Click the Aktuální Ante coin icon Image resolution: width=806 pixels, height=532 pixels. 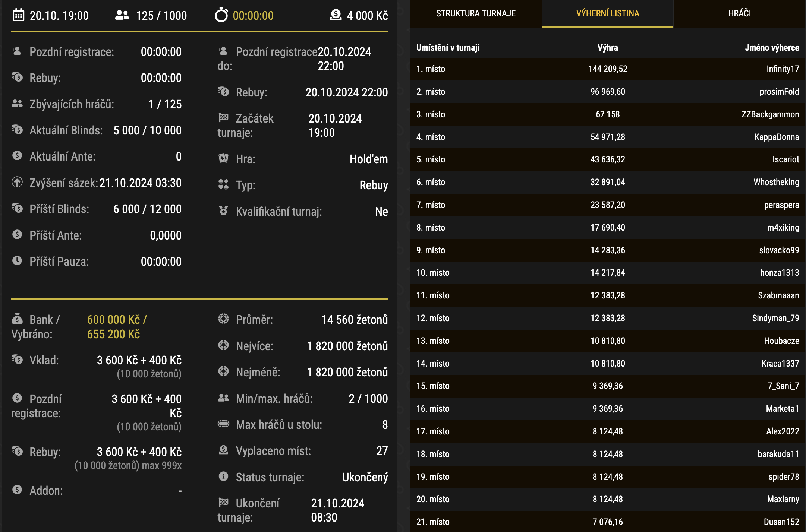coord(17,156)
